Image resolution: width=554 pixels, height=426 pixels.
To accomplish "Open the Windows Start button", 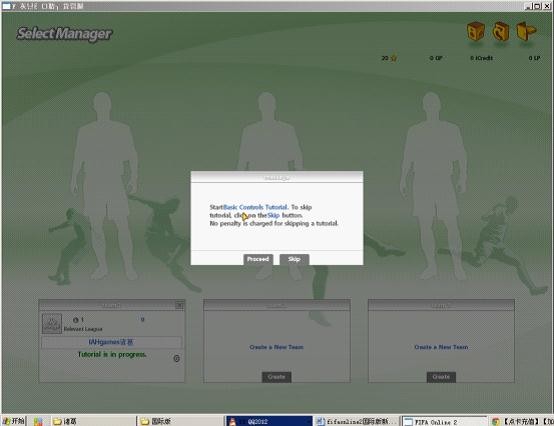I will (13, 421).
